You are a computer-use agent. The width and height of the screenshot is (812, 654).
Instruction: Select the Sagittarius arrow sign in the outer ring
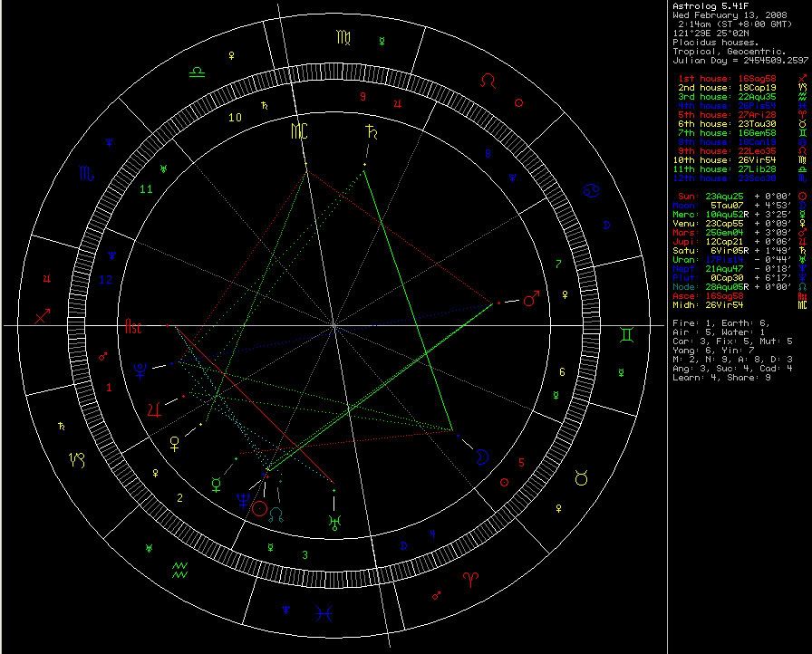[43, 317]
